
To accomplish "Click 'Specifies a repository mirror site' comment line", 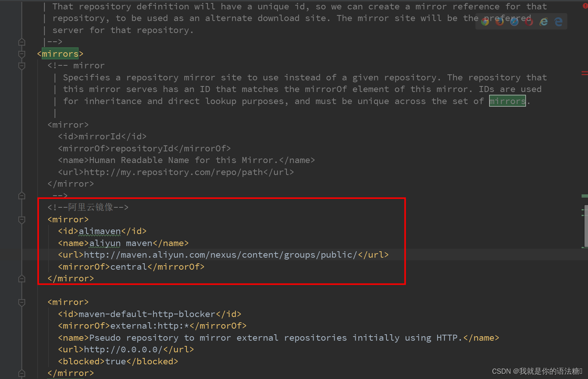I will (x=305, y=77).
